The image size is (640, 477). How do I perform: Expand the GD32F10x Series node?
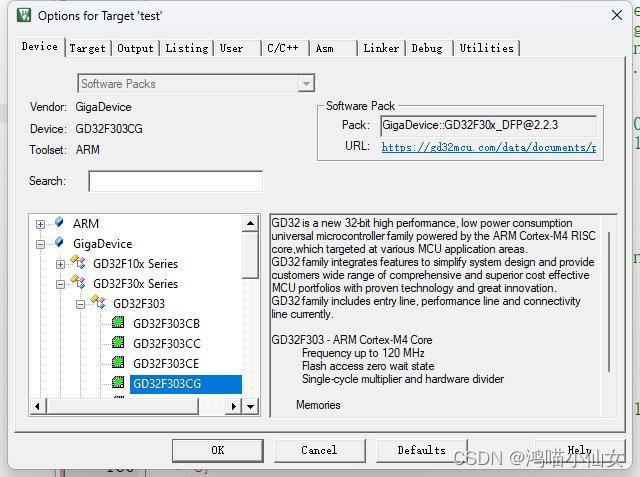pyautogui.click(x=60, y=264)
